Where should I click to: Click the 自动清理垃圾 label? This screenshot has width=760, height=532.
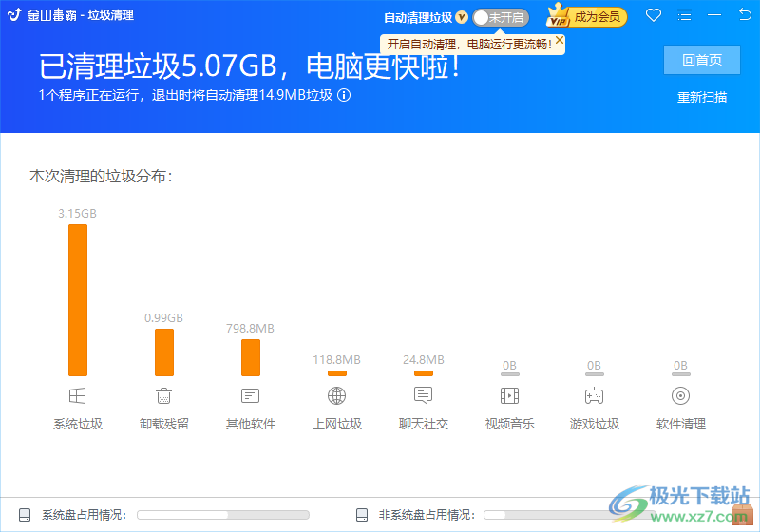click(x=418, y=18)
